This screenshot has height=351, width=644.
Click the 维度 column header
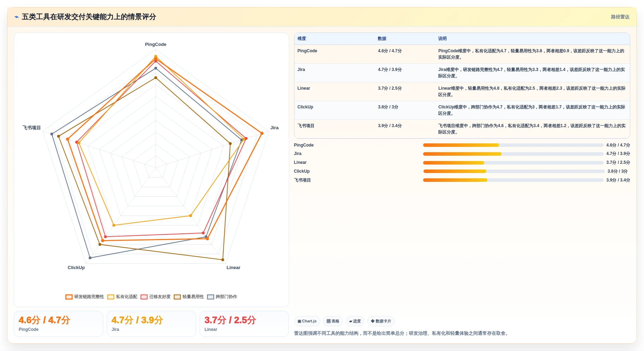pos(302,38)
